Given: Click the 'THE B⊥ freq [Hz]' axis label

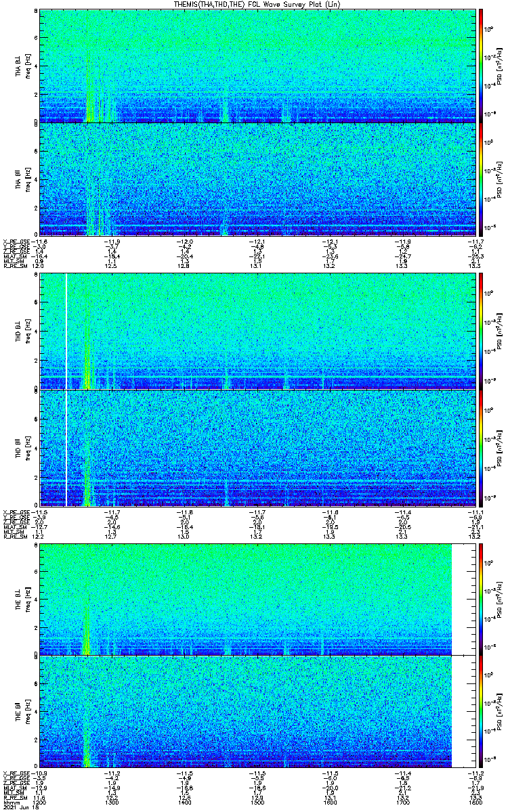Looking at the screenshot, I should point(22,599).
